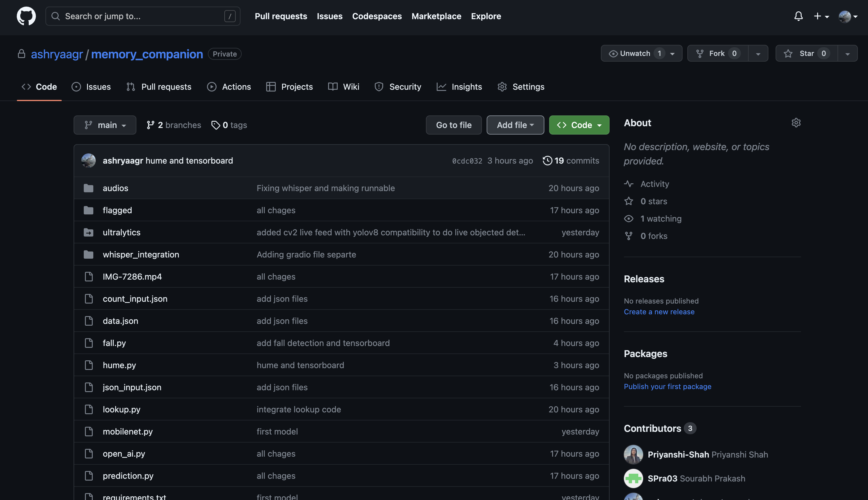This screenshot has height=500, width=868.
Task: Click the About section gear icon
Action: tap(796, 123)
